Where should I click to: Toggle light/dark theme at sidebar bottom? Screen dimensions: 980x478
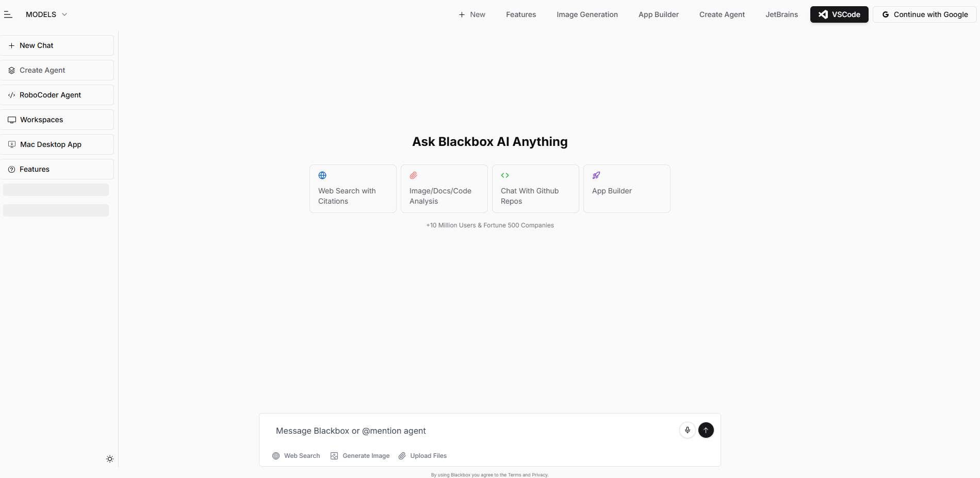(110, 459)
